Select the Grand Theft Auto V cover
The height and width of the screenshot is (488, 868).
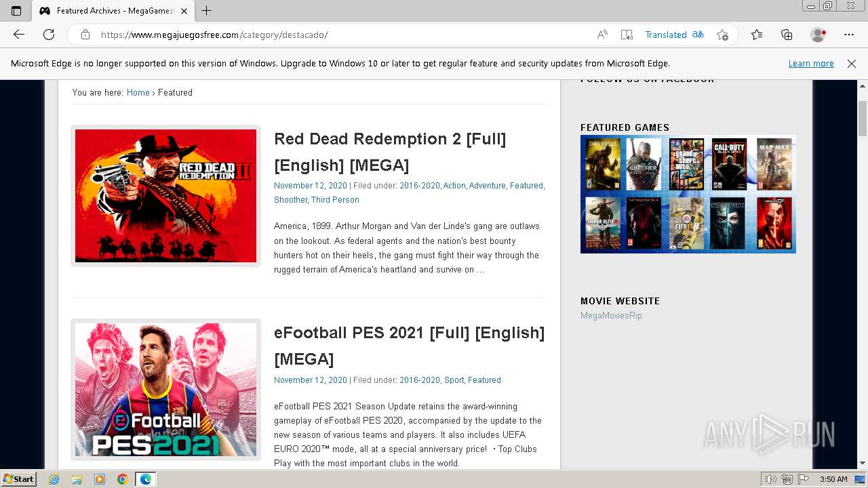[686, 164]
